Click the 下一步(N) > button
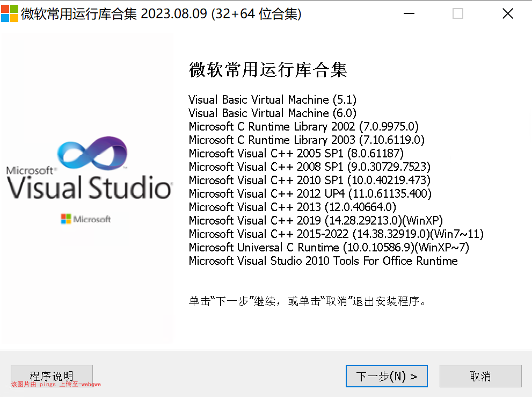This screenshot has width=532, height=397. point(387,376)
